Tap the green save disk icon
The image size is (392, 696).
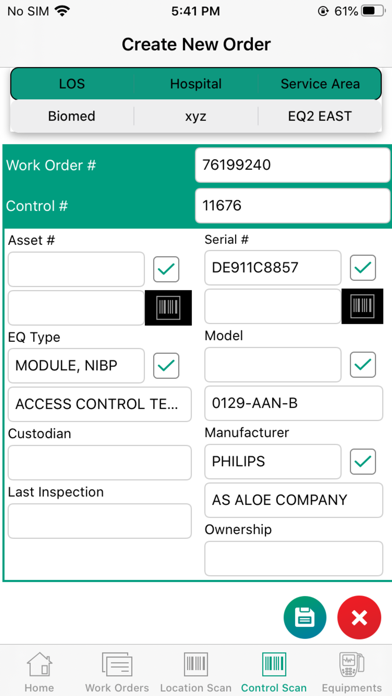pos(305,617)
